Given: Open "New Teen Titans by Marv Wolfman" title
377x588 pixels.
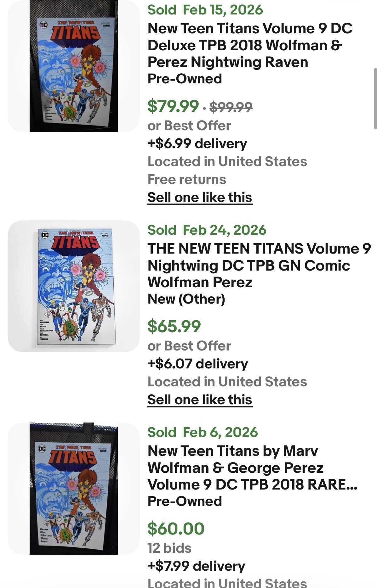Looking at the screenshot, I should (x=252, y=468).
